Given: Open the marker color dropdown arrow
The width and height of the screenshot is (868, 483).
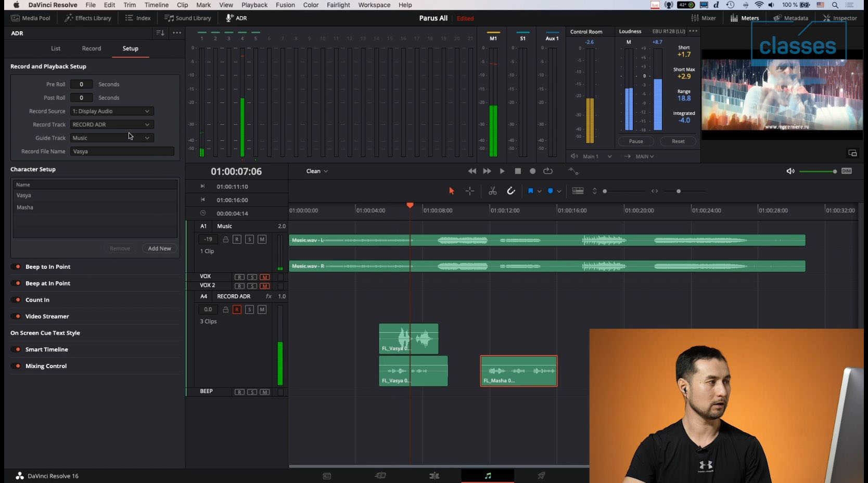Looking at the screenshot, I should [559, 191].
